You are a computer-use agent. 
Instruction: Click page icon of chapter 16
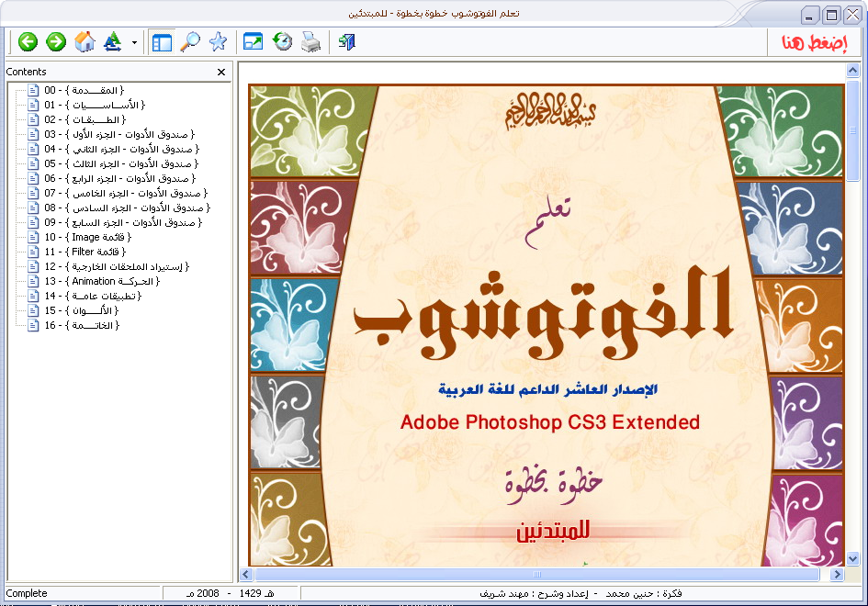[x=33, y=325]
